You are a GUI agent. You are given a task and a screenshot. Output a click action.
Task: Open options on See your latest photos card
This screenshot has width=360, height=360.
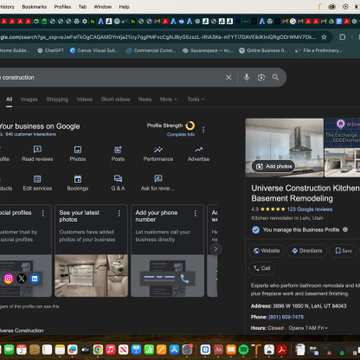pyautogui.click(x=119, y=213)
